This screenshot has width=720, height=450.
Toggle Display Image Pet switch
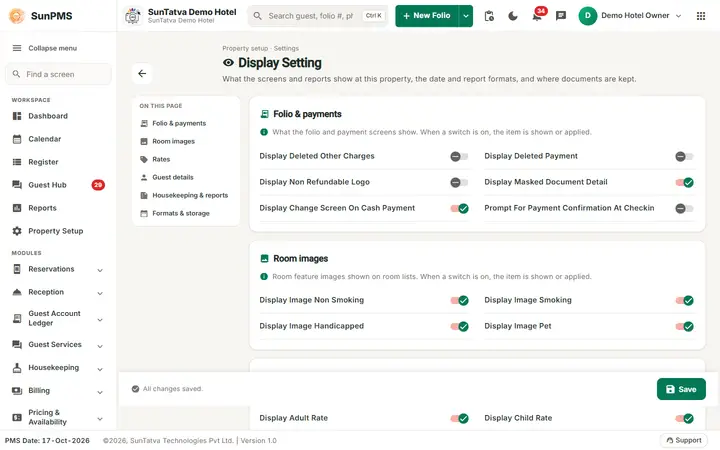pos(684,326)
